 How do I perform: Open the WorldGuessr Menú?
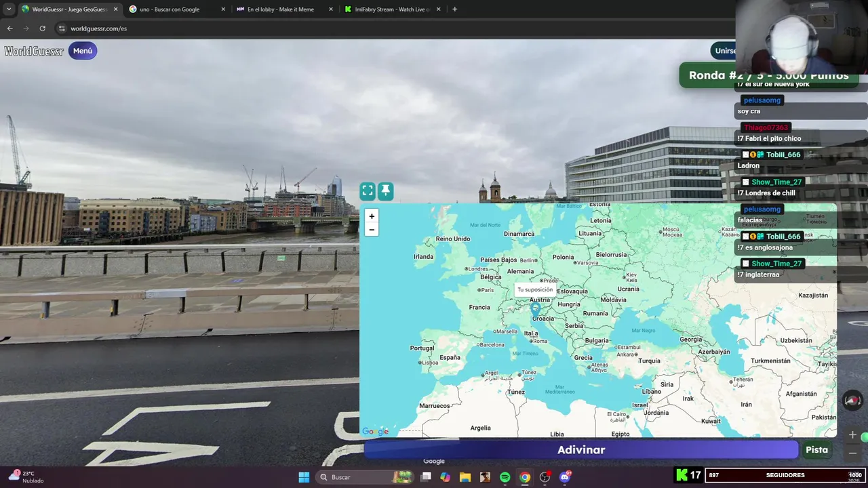(x=83, y=51)
